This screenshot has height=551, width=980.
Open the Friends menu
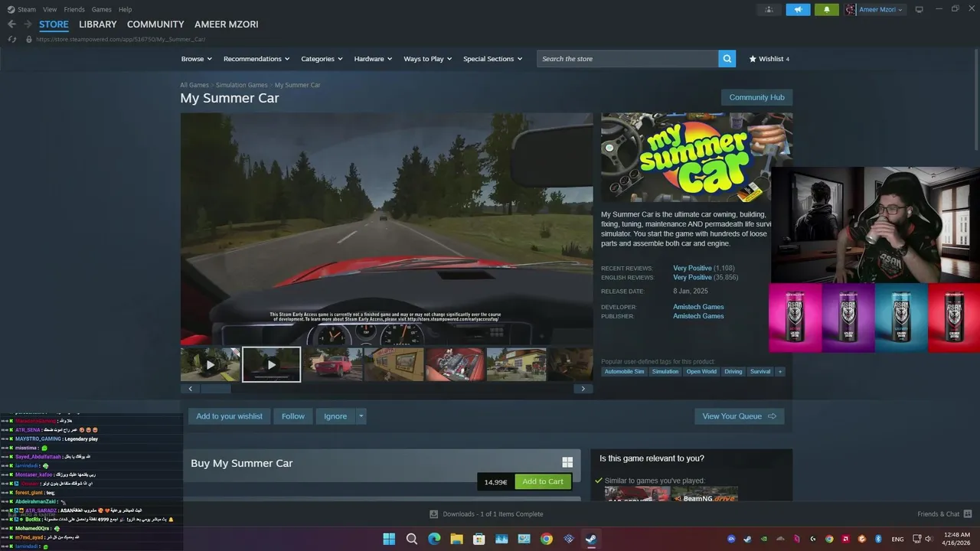point(74,9)
